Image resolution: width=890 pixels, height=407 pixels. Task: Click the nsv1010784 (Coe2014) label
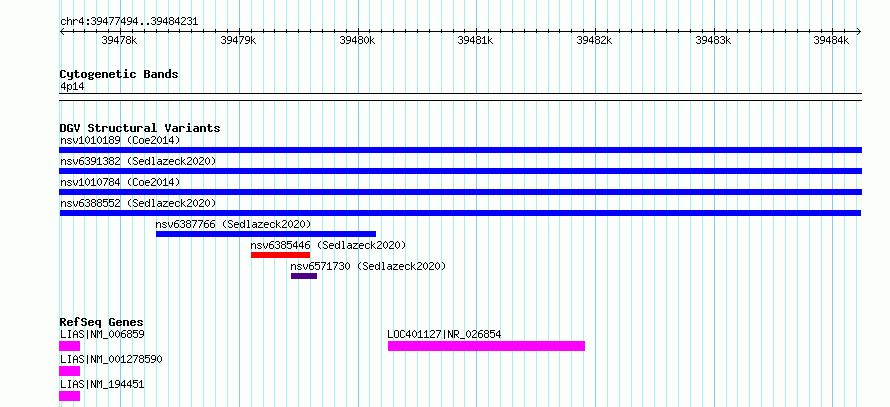point(120,182)
